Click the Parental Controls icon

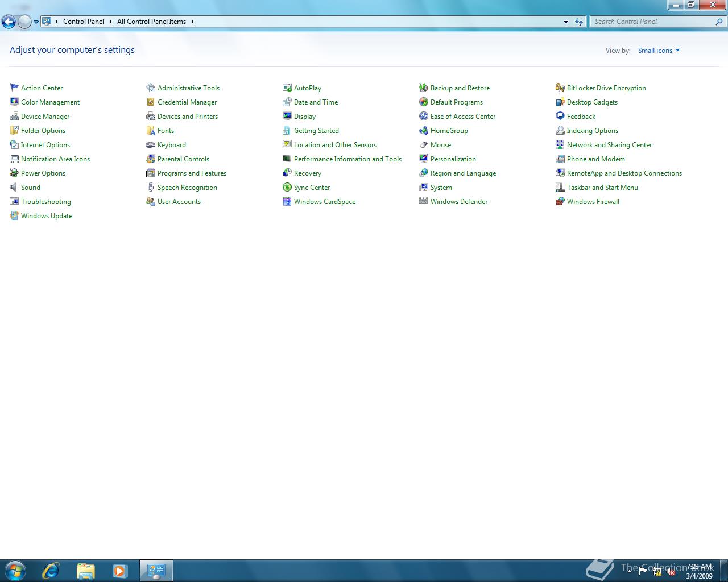[151, 159]
